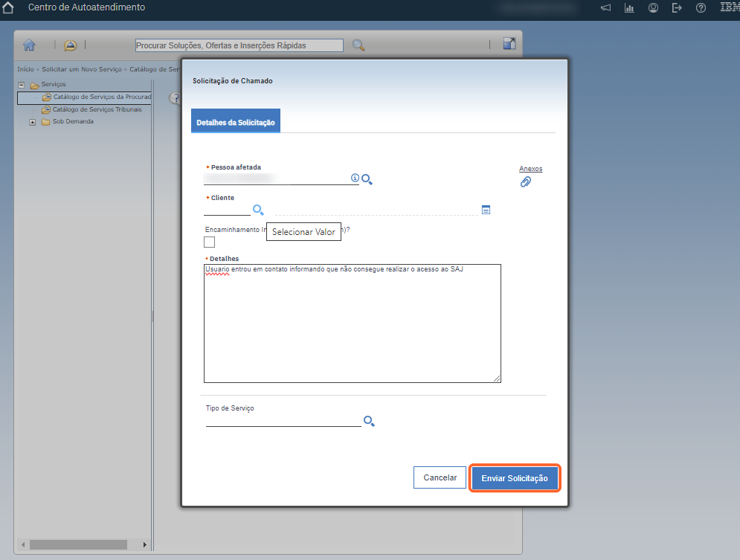Open Tipo de Serviço search lookup

pos(368,421)
